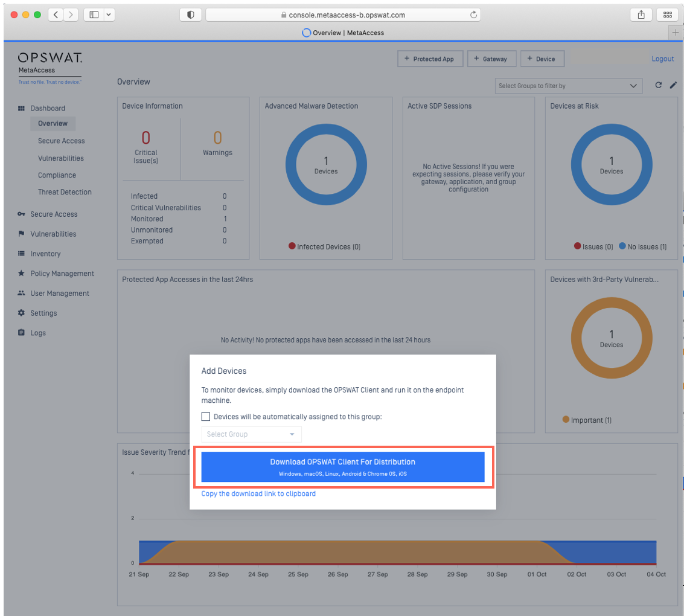
Task: Open a new tab with plus button
Action: 675,32
